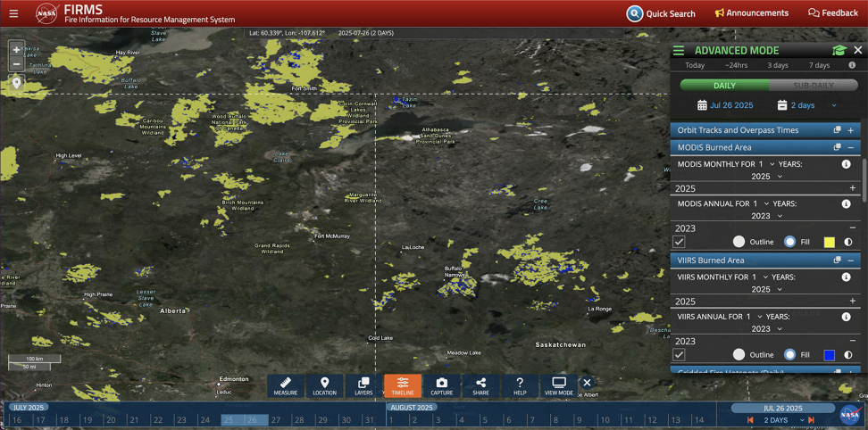Image resolution: width=868 pixels, height=430 pixels.
Task: Click the graduation cap mode icon
Action: 839,50
